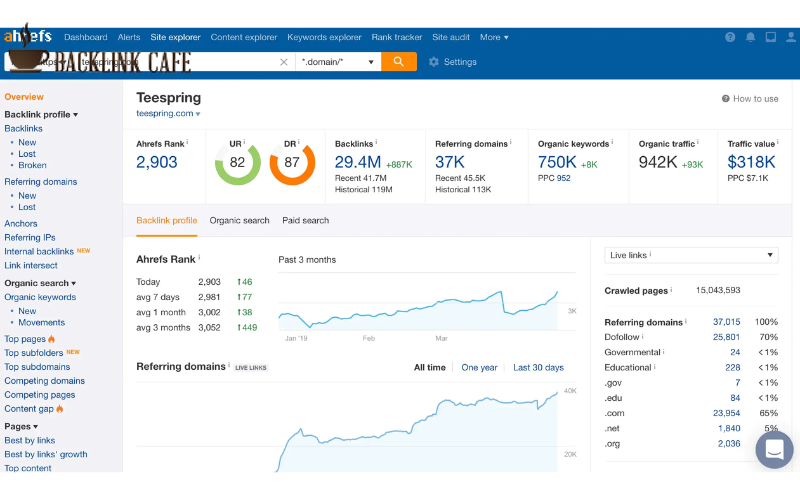800x500 pixels.
Task: Open Internal backlinks in sidebar
Action: (x=39, y=252)
